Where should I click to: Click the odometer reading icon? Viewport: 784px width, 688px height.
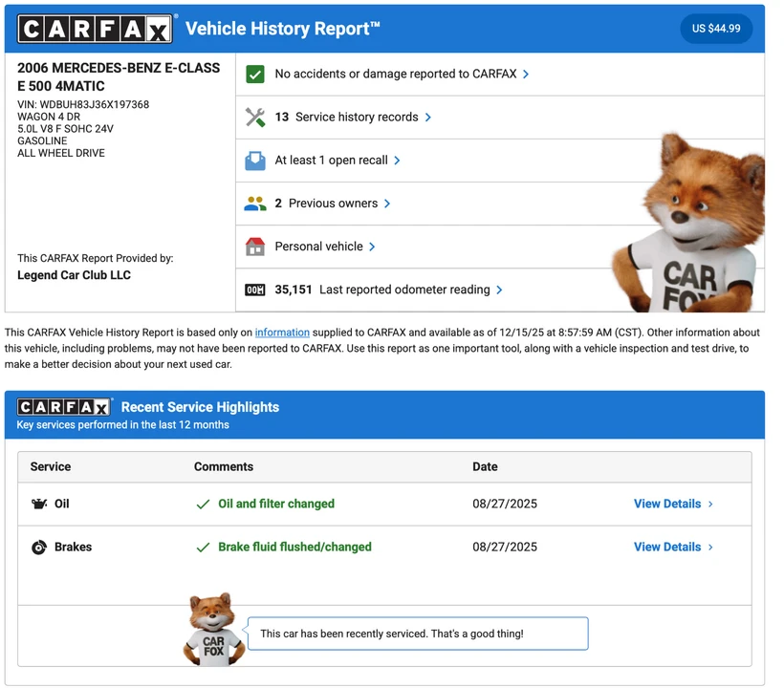(255, 290)
